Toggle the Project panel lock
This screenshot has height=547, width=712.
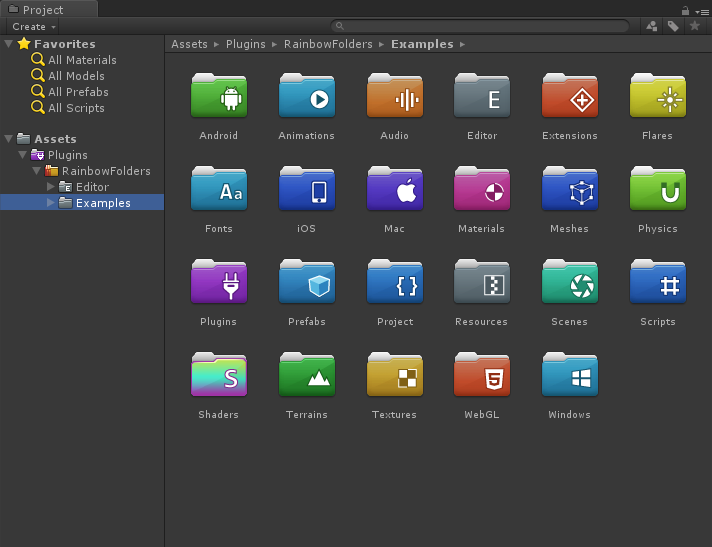[685, 10]
